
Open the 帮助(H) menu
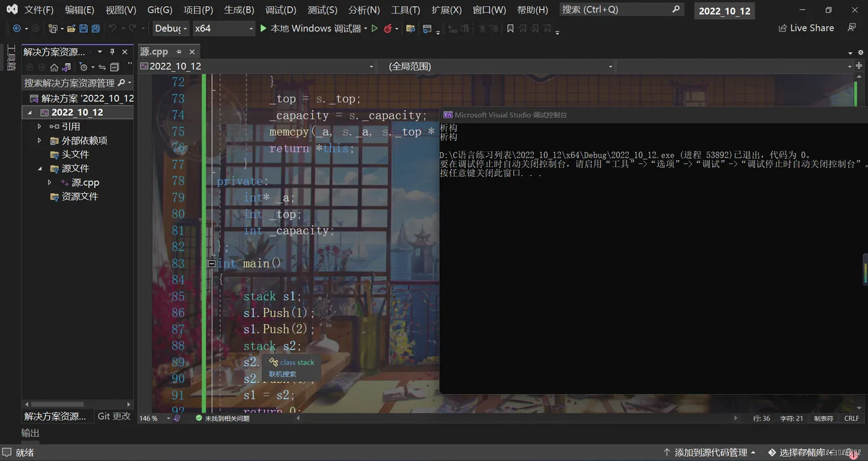coord(533,10)
